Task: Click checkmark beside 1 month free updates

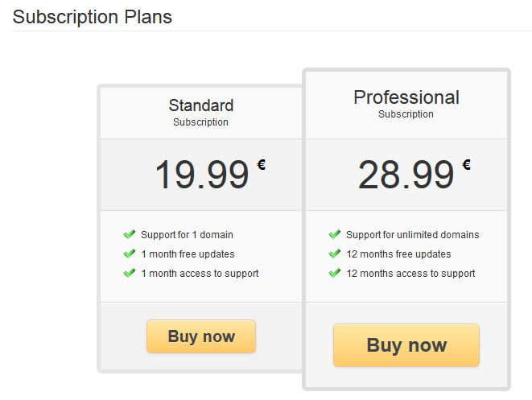Action: tap(130, 254)
